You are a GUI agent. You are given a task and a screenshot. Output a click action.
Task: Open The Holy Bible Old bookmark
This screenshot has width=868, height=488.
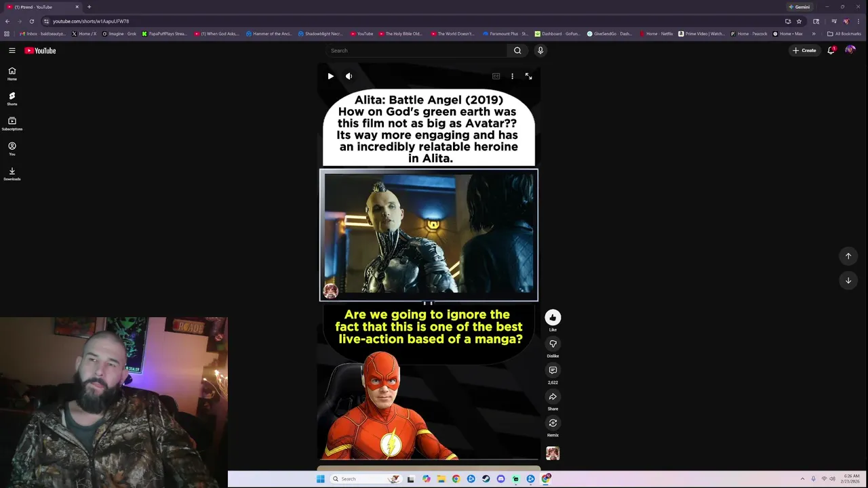[400, 34]
